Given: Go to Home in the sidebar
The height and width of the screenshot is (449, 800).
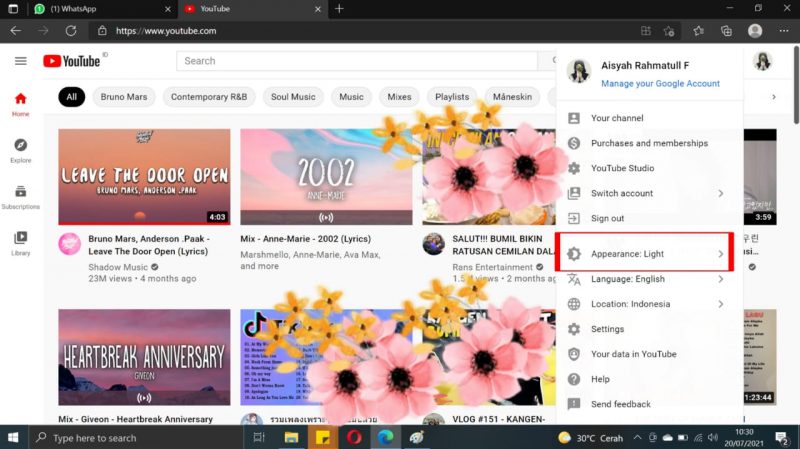Looking at the screenshot, I should click(x=20, y=105).
